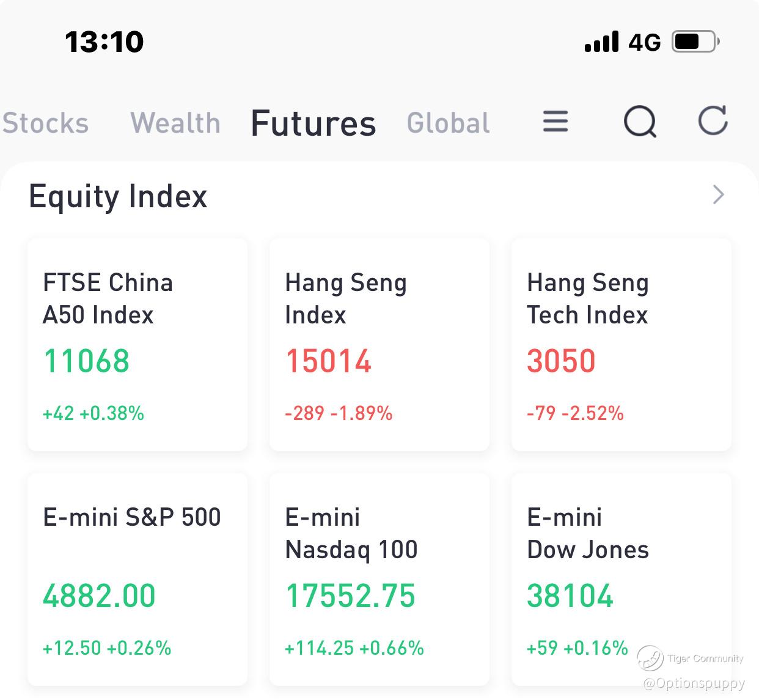This screenshot has width=759, height=700.
Task: Open E-mini S&P 500 card
Action: click(x=137, y=579)
